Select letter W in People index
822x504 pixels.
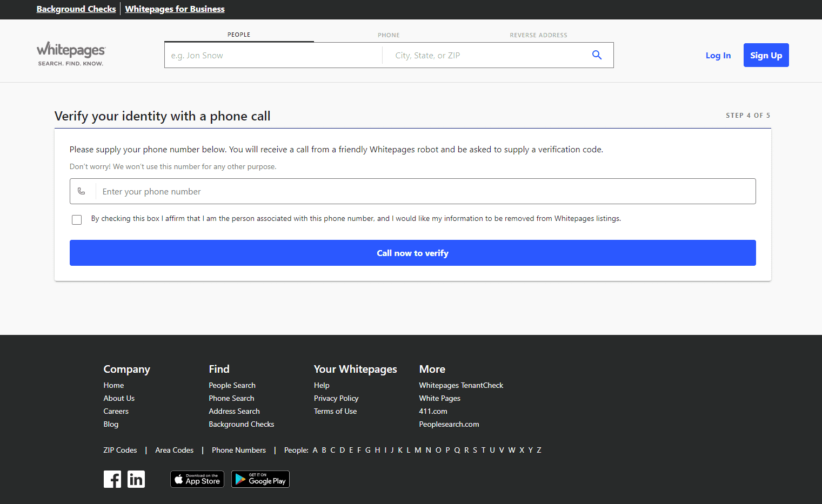pos(512,450)
